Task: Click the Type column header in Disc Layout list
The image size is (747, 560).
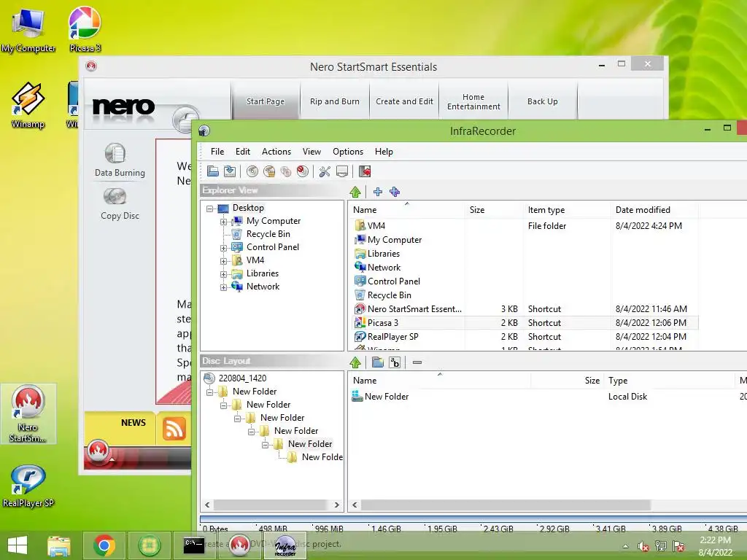Action: (x=670, y=381)
